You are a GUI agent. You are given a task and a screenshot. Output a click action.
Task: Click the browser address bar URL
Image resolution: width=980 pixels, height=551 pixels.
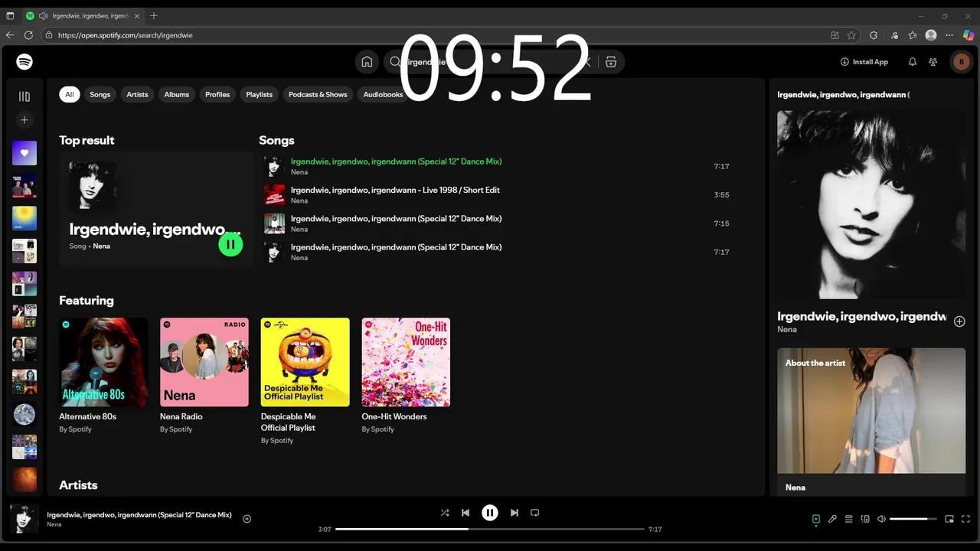(125, 35)
